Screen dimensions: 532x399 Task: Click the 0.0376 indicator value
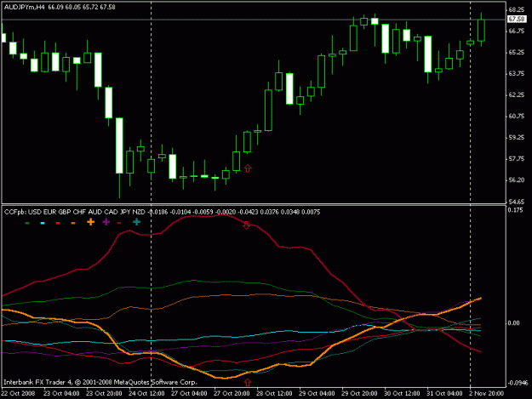[x=270, y=212]
